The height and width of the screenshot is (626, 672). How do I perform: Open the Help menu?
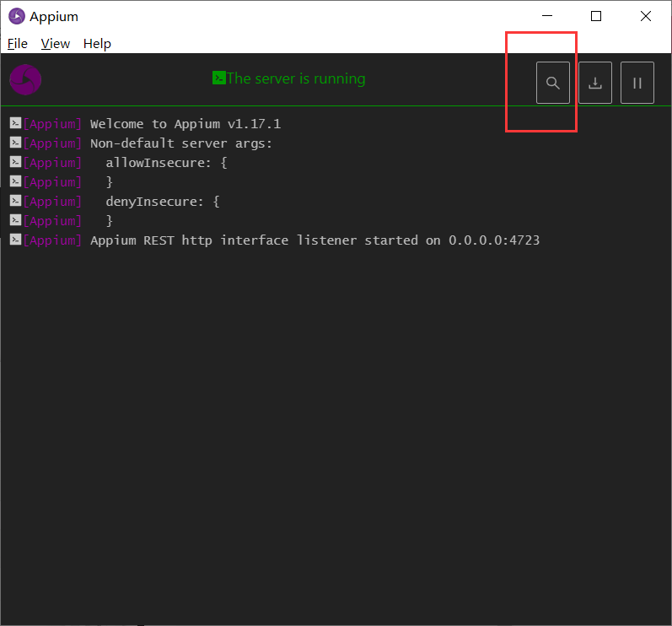(97, 44)
